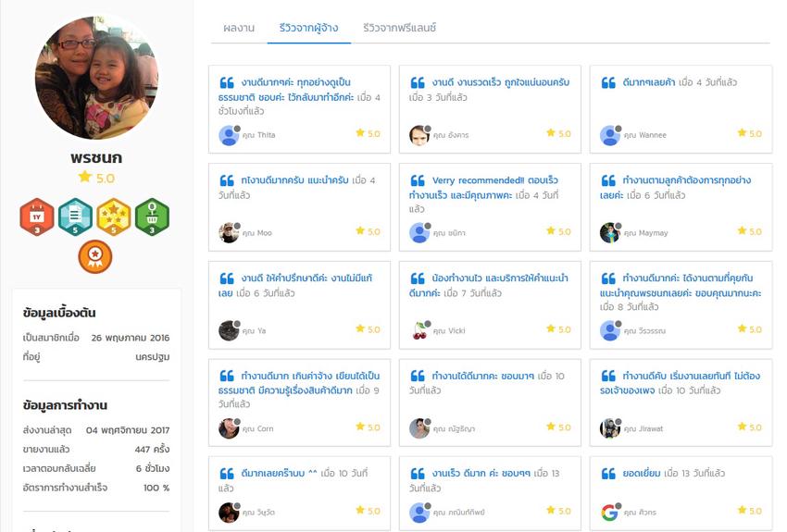787x532 pixels.
Task: Click the cherry avatar of คุณ Vicki
Action: [x=419, y=331]
